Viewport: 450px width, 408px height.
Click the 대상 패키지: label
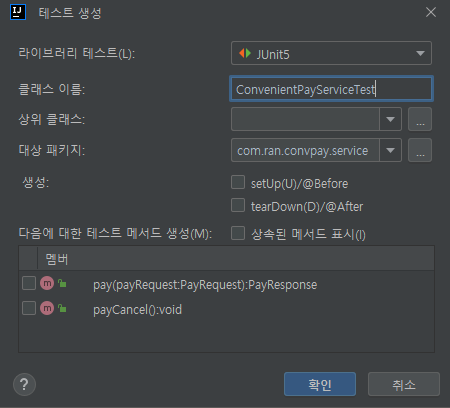click(x=52, y=150)
